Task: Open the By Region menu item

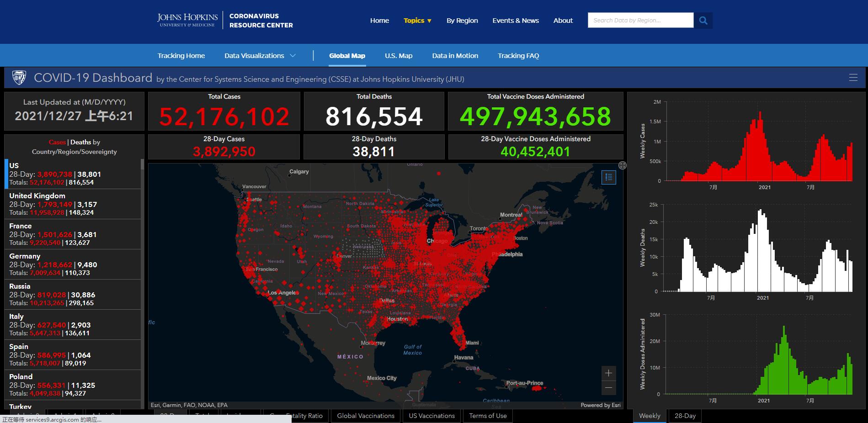Action: click(462, 21)
